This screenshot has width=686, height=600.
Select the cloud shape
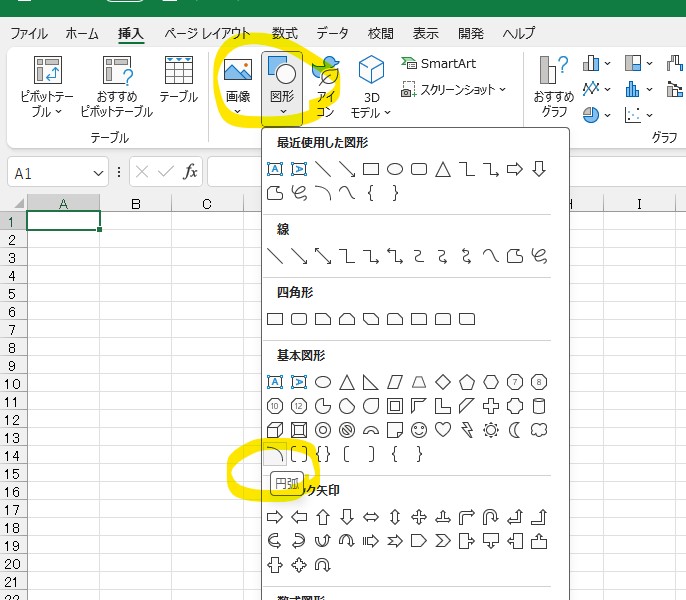pyautogui.click(x=539, y=430)
